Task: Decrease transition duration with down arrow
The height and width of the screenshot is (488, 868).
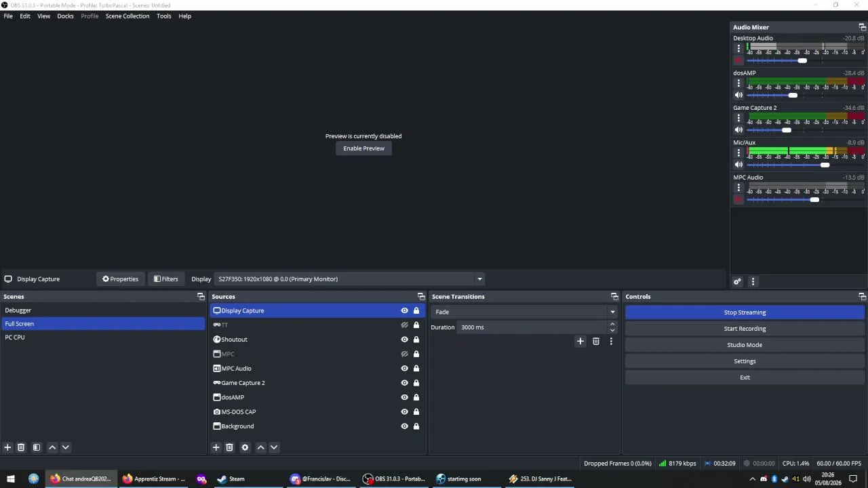Action: pyautogui.click(x=612, y=331)
